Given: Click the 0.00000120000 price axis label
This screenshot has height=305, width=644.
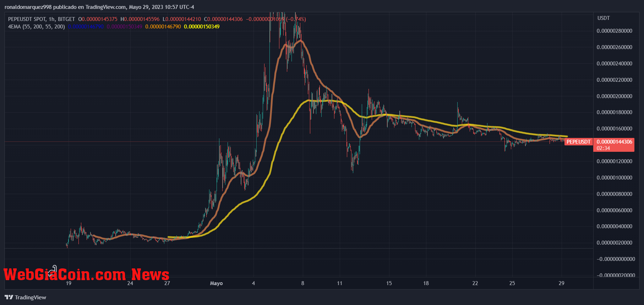Looking at the screenshot, I should point(615,161).
